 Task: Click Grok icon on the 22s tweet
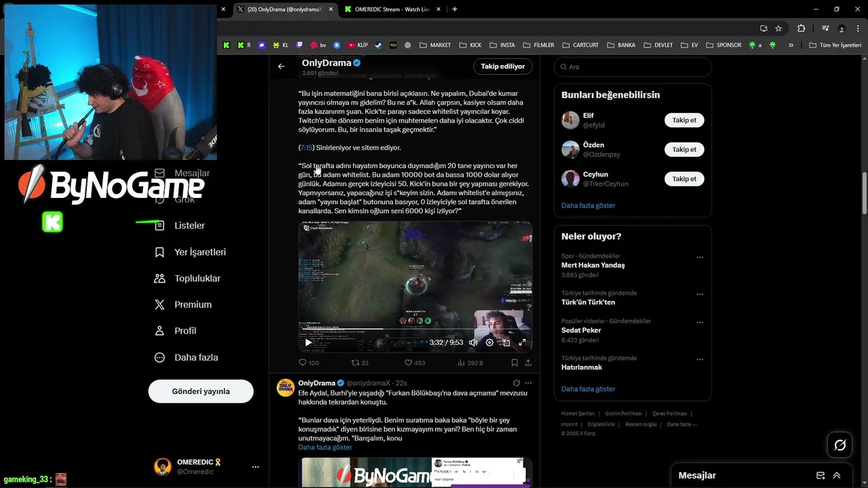coord(516,383)
